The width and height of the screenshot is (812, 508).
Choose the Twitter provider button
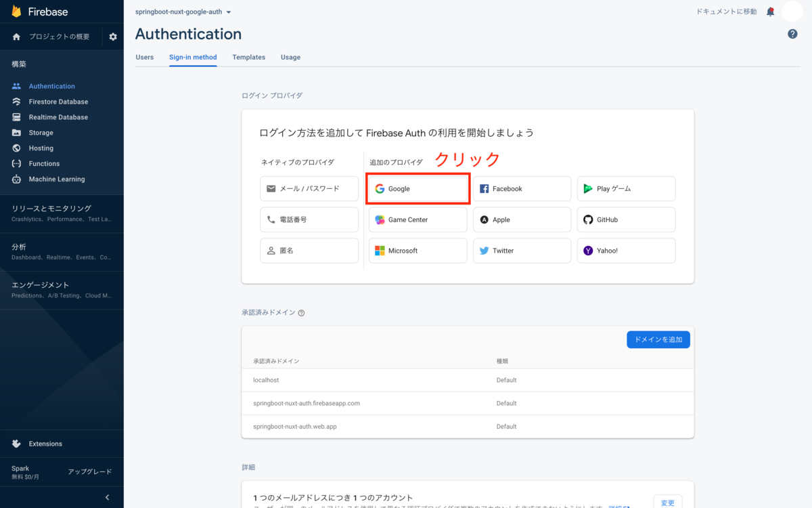tap(522, 251)
